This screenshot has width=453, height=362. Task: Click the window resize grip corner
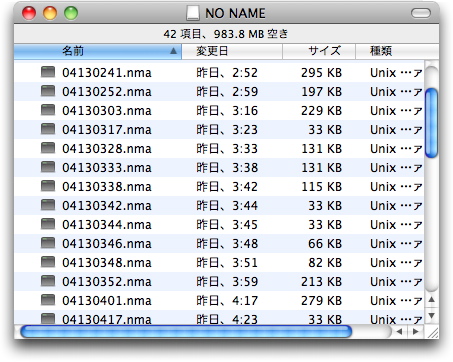[433, 332]
